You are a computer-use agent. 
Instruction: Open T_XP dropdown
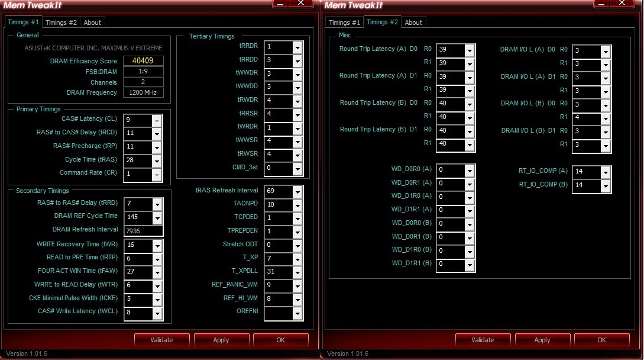coord(297,259)
